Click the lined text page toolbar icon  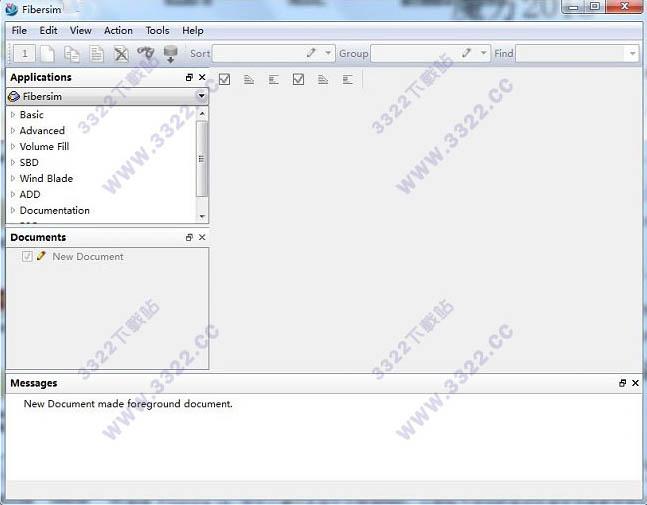pyautogui.click(x=97, y=54)
